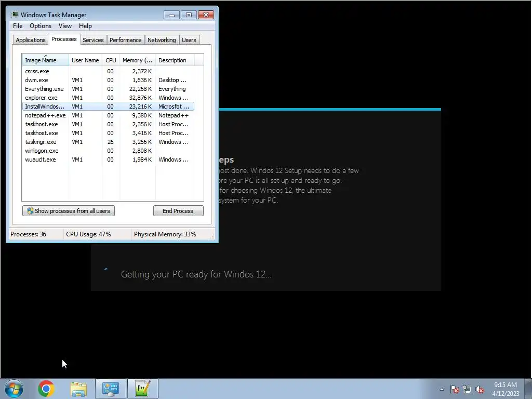The width and height of the screenshot is (532, 399).
Task: Click the Physical Memory: 33% status
Action: (165, 234)
